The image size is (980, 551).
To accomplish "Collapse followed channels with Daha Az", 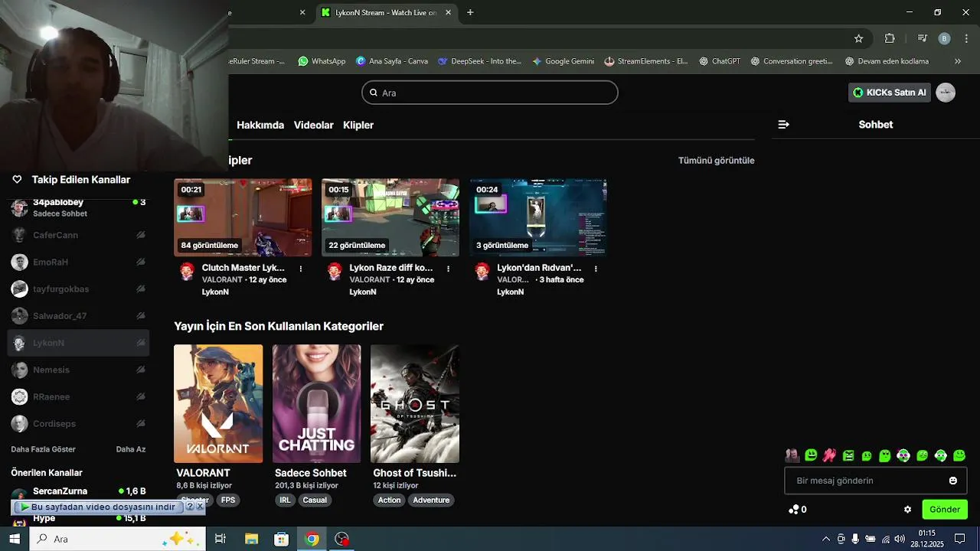I will click(x=131, y=449).
